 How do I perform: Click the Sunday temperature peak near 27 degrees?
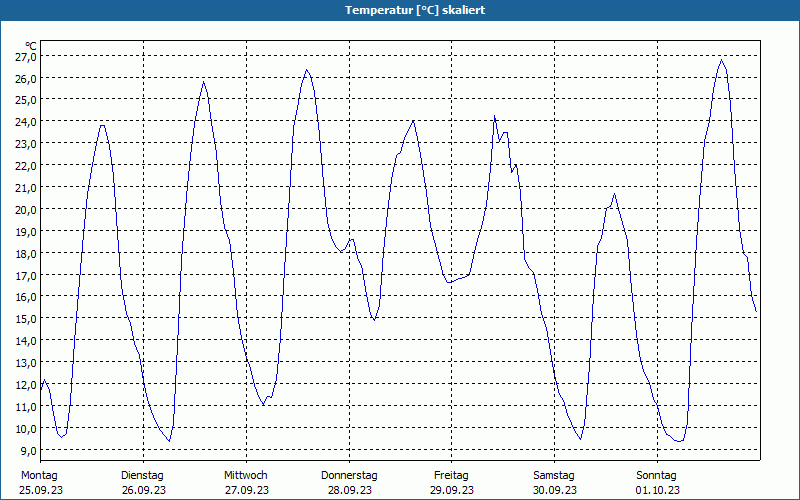[721, 60]
